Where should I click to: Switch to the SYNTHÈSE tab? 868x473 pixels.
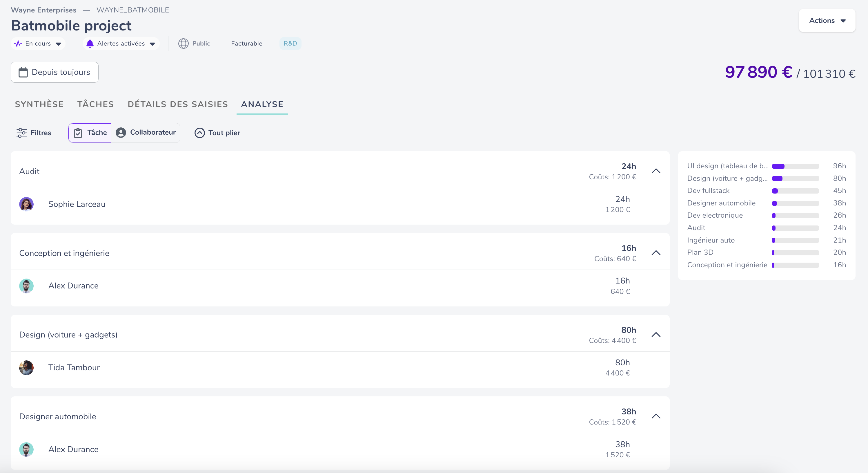(39, 104)
